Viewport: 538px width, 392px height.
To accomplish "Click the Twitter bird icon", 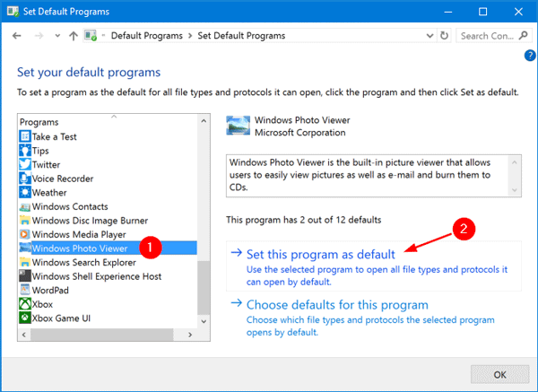I will [25, 164].
